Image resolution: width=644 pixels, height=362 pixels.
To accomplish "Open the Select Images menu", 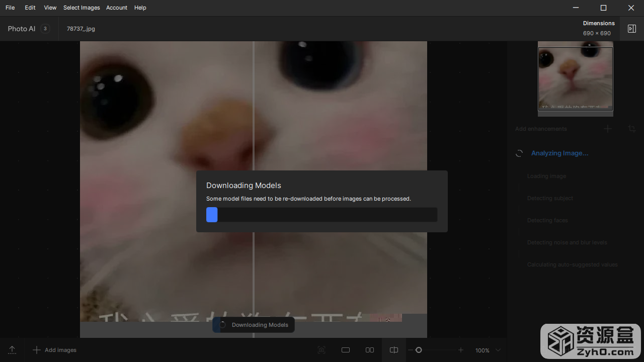I will click(x=82, y=8).
